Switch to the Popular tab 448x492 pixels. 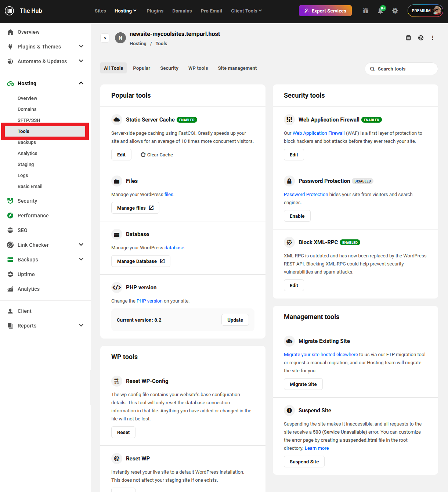click(142, 68)
